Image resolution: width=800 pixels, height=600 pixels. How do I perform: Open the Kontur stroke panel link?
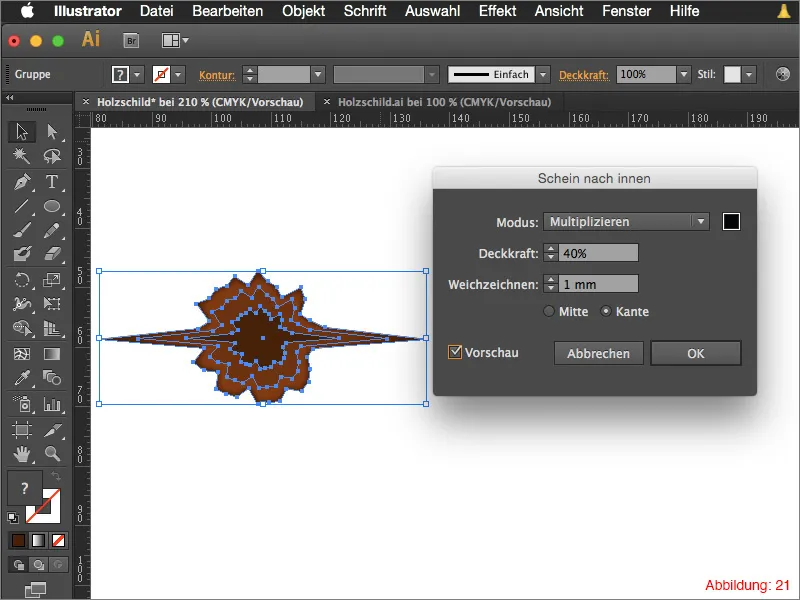coord(217,75)
